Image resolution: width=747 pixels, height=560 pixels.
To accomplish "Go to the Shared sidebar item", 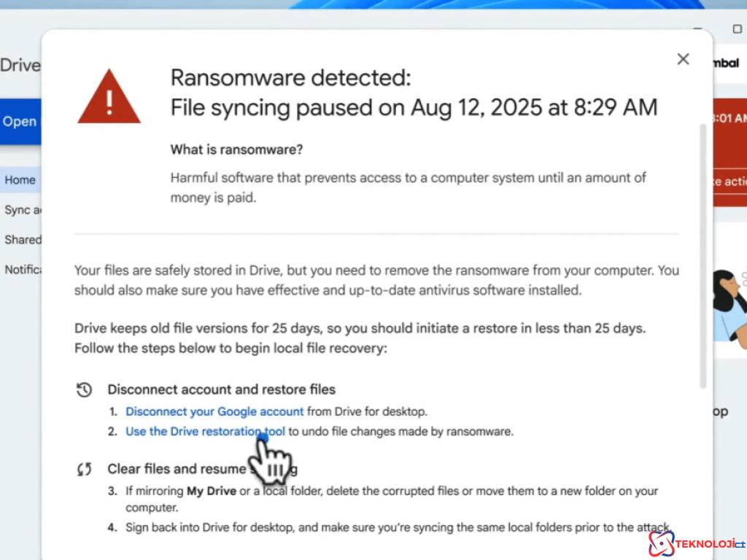I will click(23, 239).
